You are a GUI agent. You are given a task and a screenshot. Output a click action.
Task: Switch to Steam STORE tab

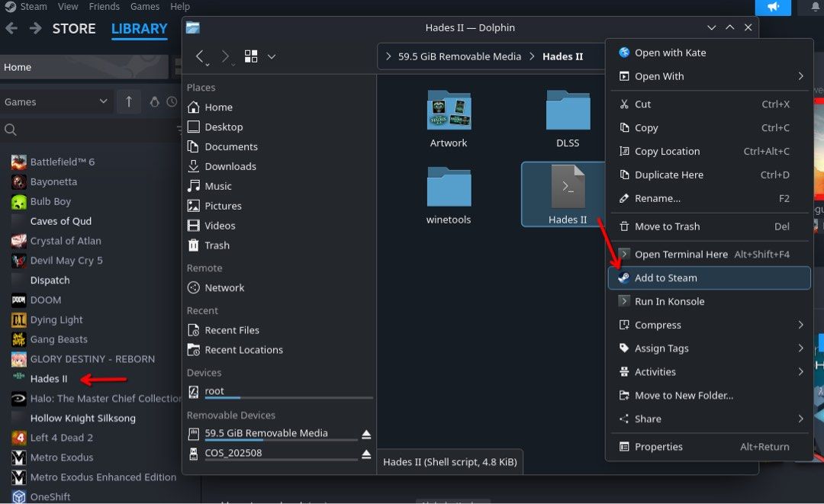tap(74, 28)
